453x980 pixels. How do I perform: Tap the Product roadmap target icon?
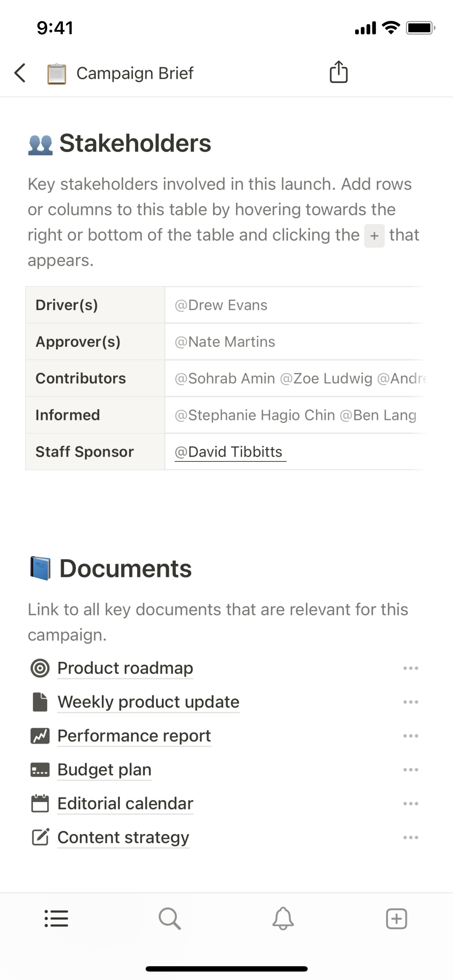point(40,668)
